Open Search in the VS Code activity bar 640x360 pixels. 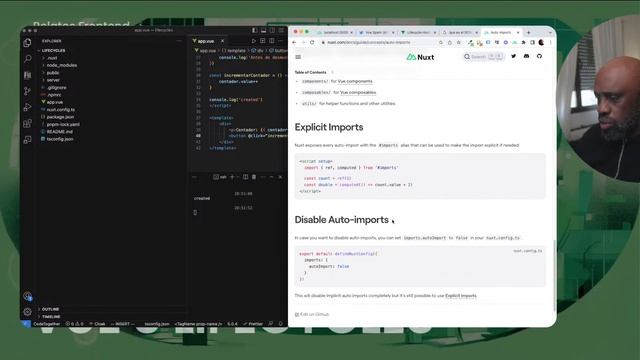pyautogui.click(x=27, y=59)
